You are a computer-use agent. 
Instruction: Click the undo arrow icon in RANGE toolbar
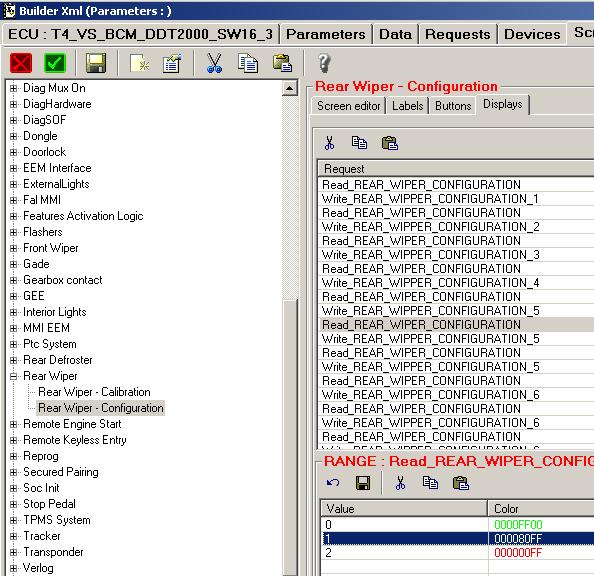coord(333,483)
